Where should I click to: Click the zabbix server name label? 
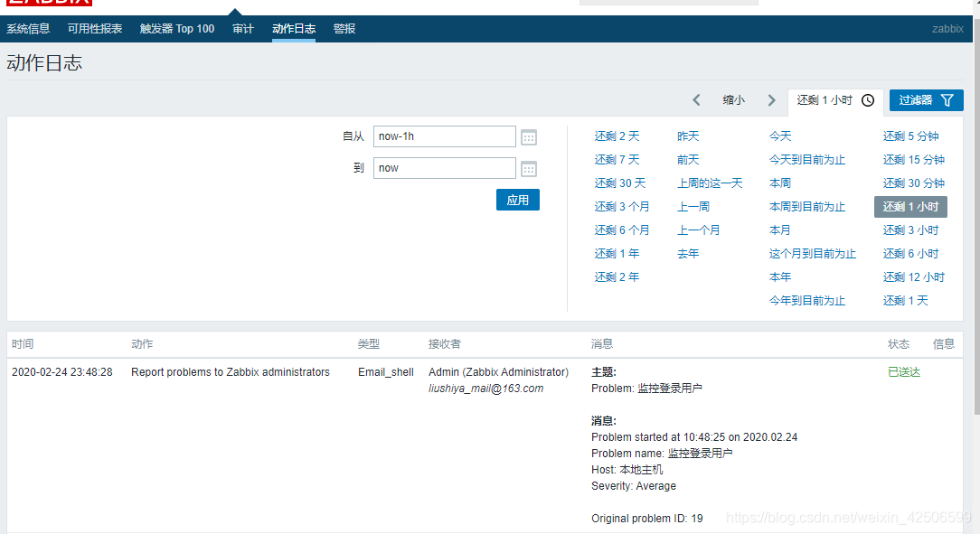tap(947, 29)
